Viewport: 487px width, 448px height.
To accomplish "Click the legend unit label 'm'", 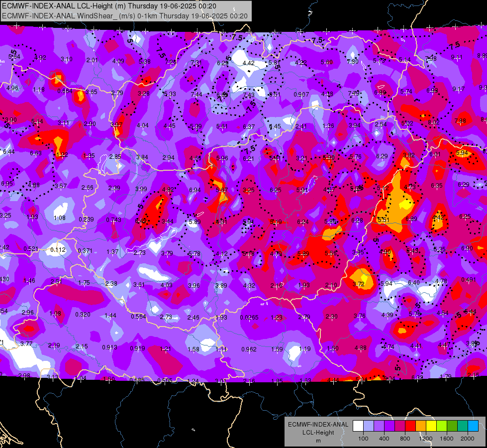I will point(318,441).
